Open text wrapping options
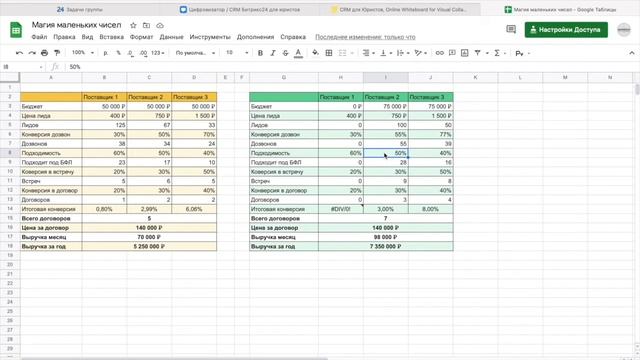The image size is (640, 360). (x=402, y=53)
